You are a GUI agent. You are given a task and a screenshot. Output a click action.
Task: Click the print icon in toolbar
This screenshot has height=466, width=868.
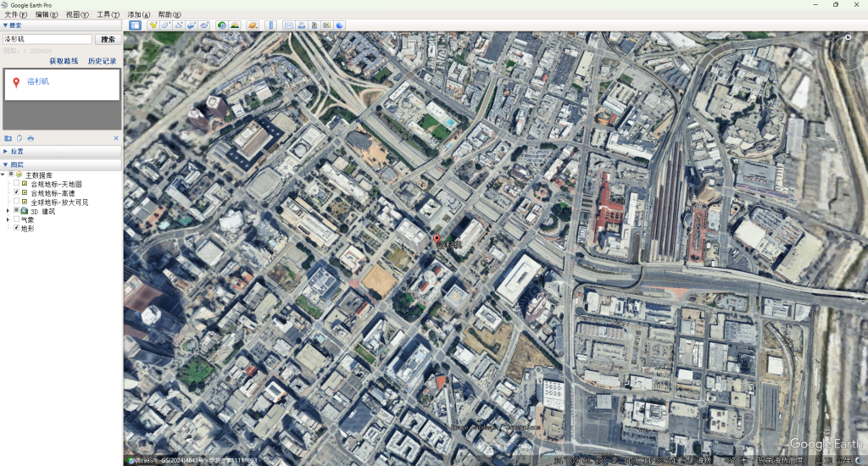[x=302, y=25]
